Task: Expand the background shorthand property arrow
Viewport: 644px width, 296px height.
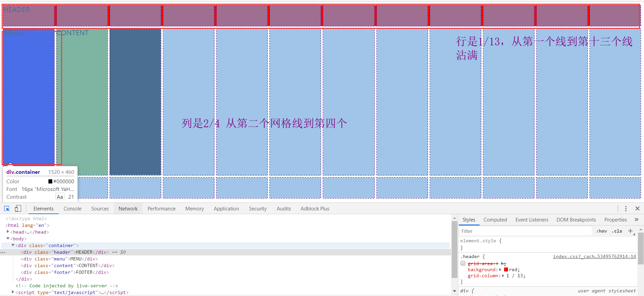Action: (x=500, y=269)
